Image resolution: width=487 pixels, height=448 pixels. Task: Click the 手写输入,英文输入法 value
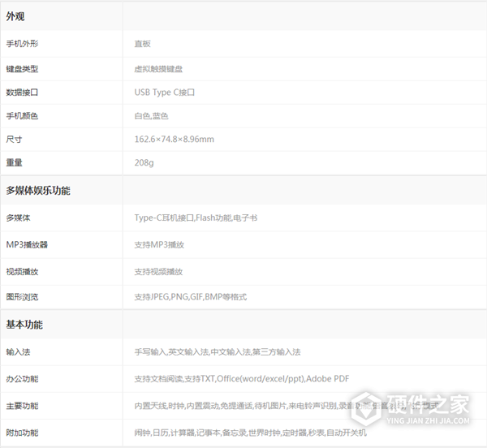point(218,351)
